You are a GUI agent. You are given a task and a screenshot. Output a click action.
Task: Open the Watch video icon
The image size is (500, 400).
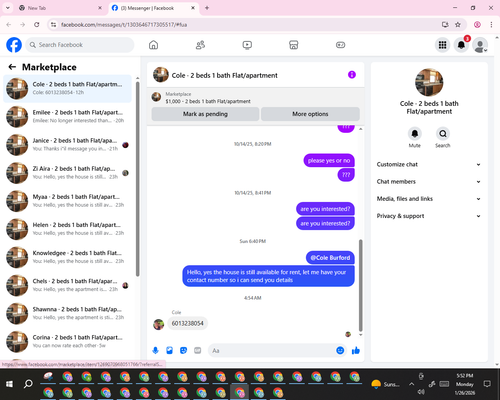pos(247,45)
